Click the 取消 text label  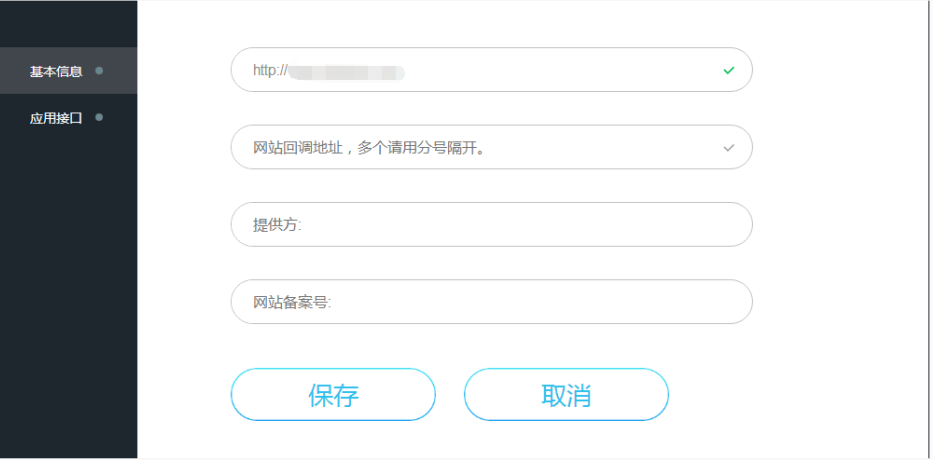tap(566, 395)
